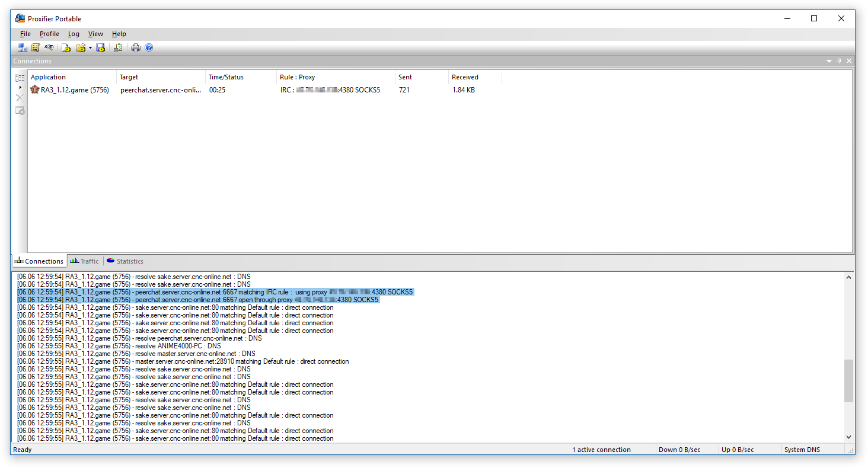This screenshot has height=468, width=868.
Task: Click the IRC SOCKS5 rule cell
Action: (x=330, y=90)
